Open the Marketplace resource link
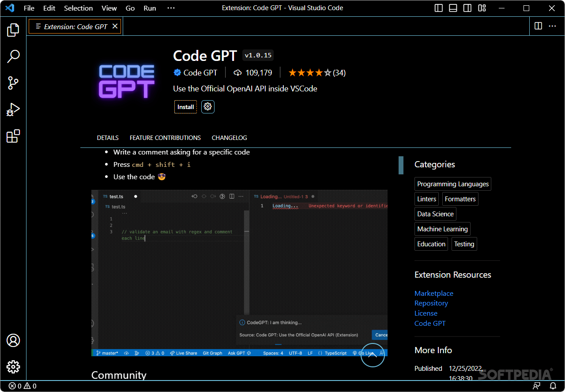 [x=434, y=293]
